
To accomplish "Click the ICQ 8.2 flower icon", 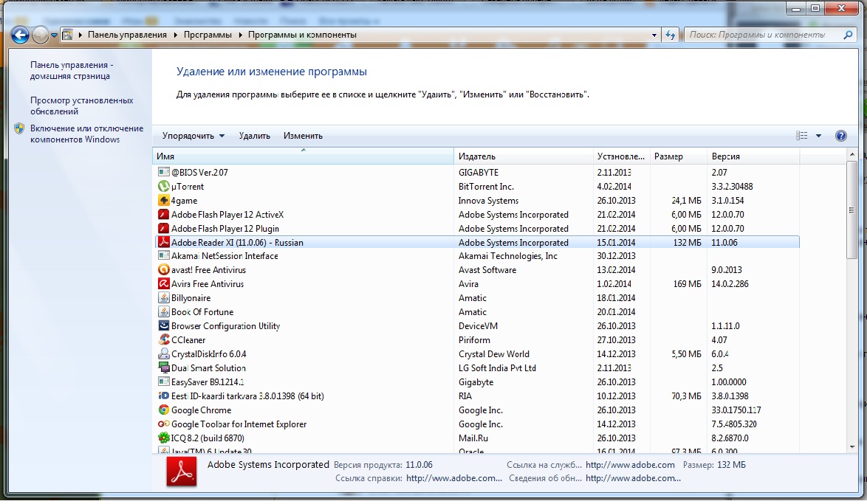I will (163, 438).
